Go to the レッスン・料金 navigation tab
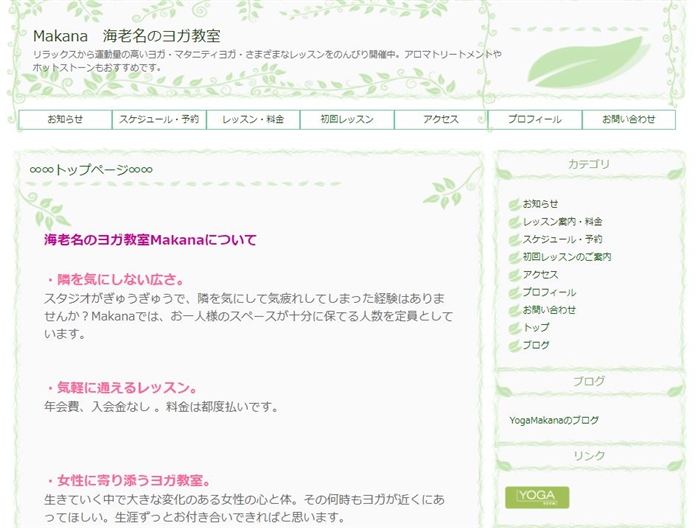The width and height of the screenshot is (700, 528). point(253,120)
